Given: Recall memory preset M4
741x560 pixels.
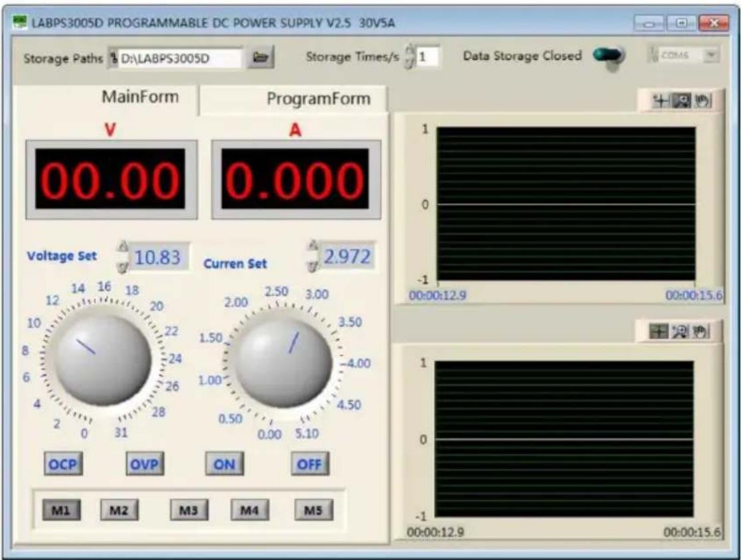Looking at the screenshot, I should point(249,510).
